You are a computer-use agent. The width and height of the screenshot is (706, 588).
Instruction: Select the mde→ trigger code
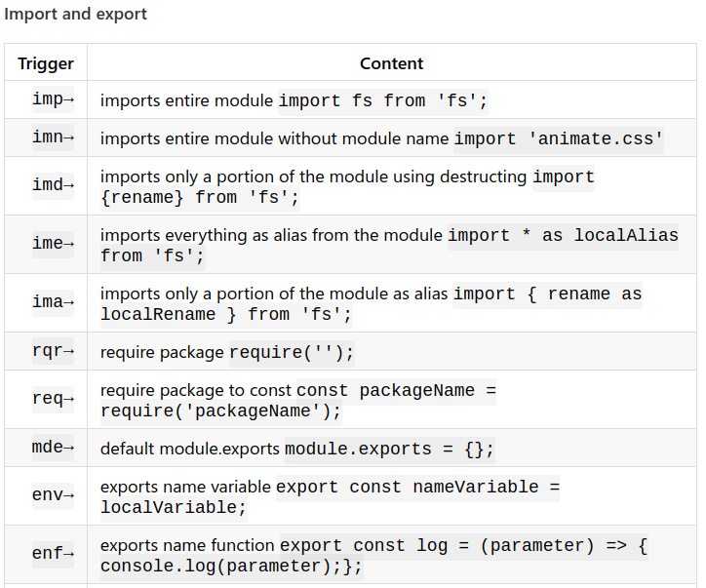coord(53,448)
